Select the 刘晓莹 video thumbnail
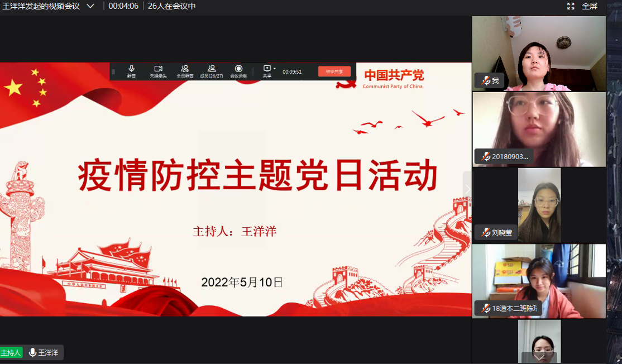Viewport: 622px width, 364px height. click(539, 205)
